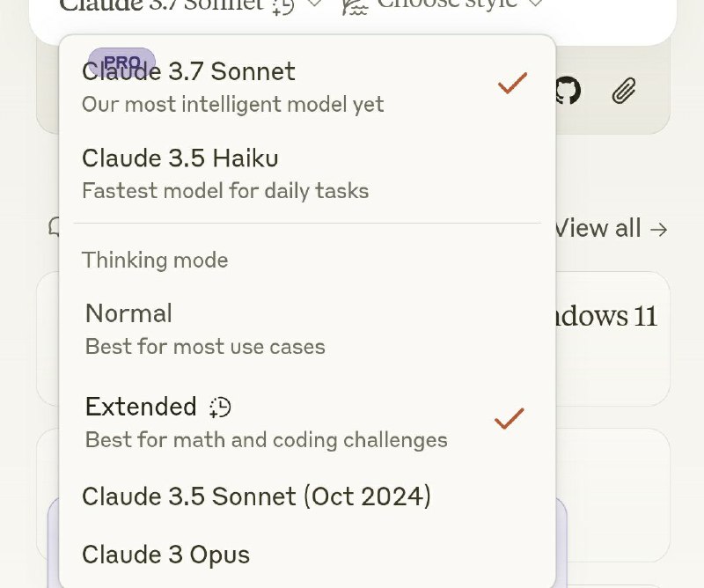Click the checkmark beside Claude 3.7 Sonnet
The width and height of the screenshot is (704, 588).
(510, 82)
